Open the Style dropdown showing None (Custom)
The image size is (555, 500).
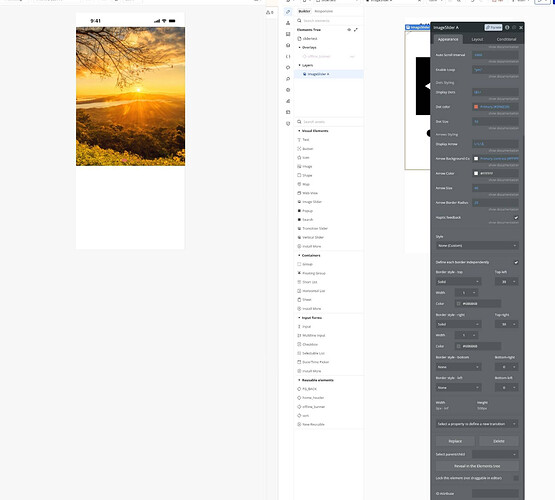477,246
